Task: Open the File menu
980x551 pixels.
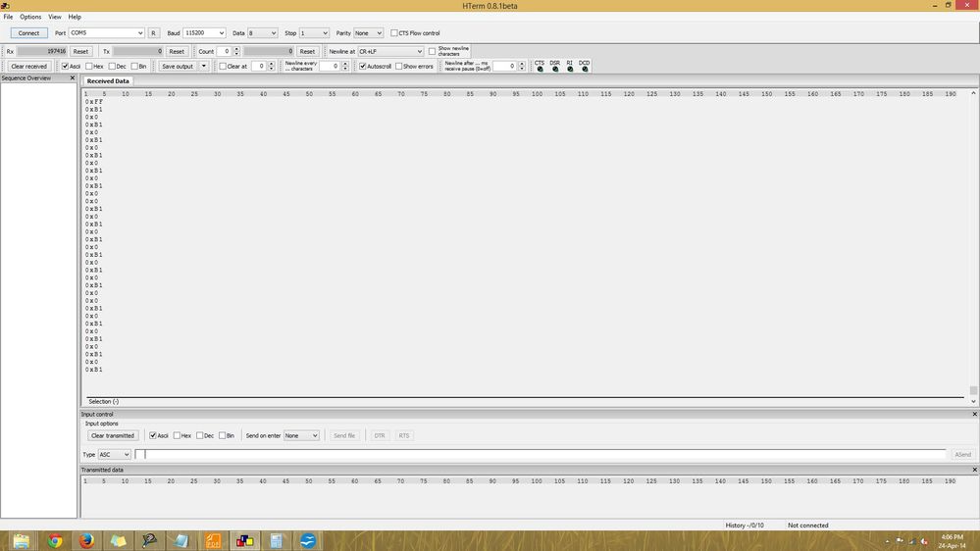Action: [x=8, y=17]
